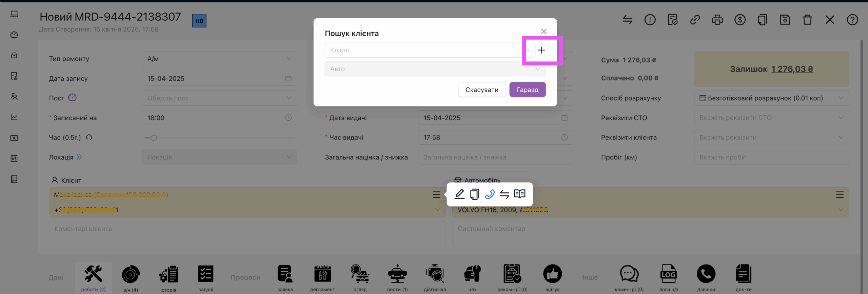Click the printer icon in top toolbar
This screenshot has height=294, width=868.
point(717,20)
